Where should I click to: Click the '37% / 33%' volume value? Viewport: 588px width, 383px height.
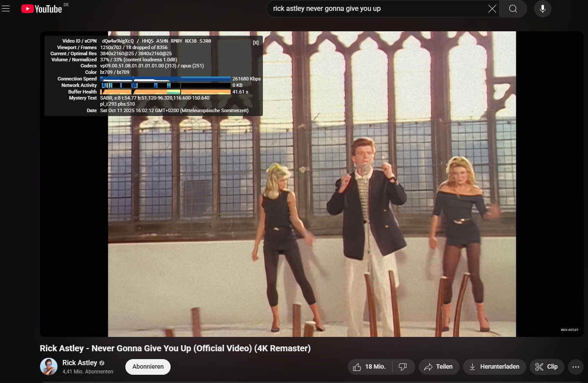tap(111, 60)
